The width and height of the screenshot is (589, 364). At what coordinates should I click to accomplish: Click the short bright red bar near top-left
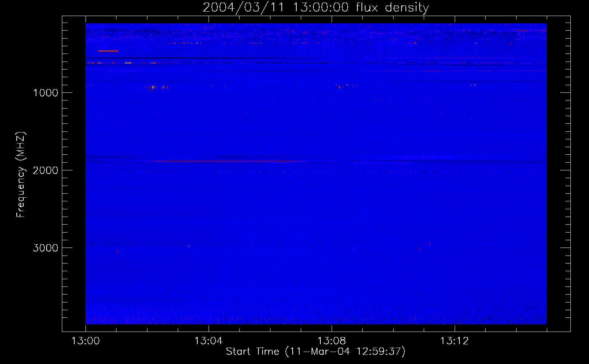click(108, 51)
